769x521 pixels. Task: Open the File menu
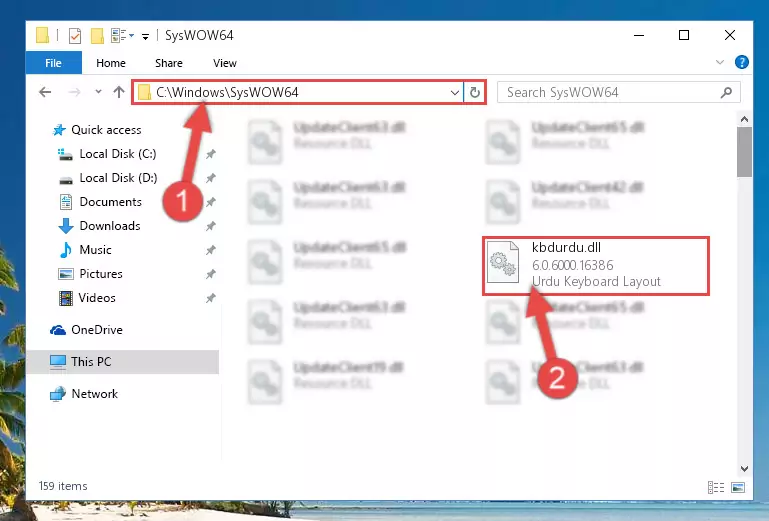click(53, 63)
